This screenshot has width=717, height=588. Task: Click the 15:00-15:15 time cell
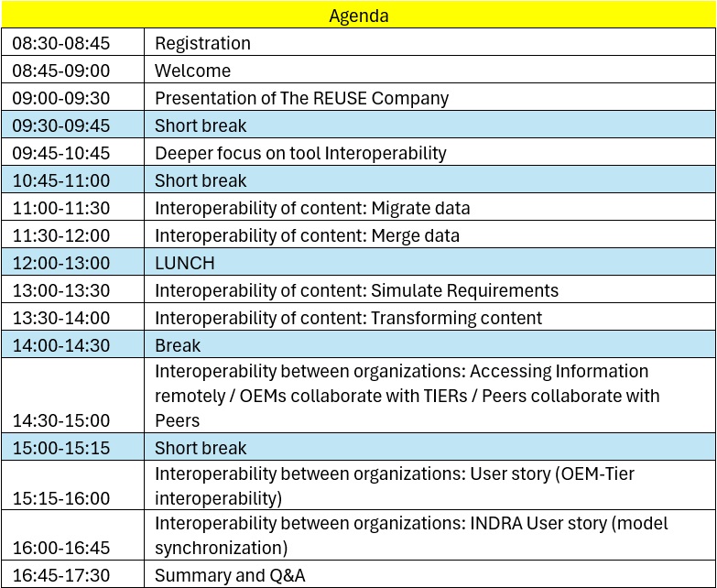[x=73, y=448]
